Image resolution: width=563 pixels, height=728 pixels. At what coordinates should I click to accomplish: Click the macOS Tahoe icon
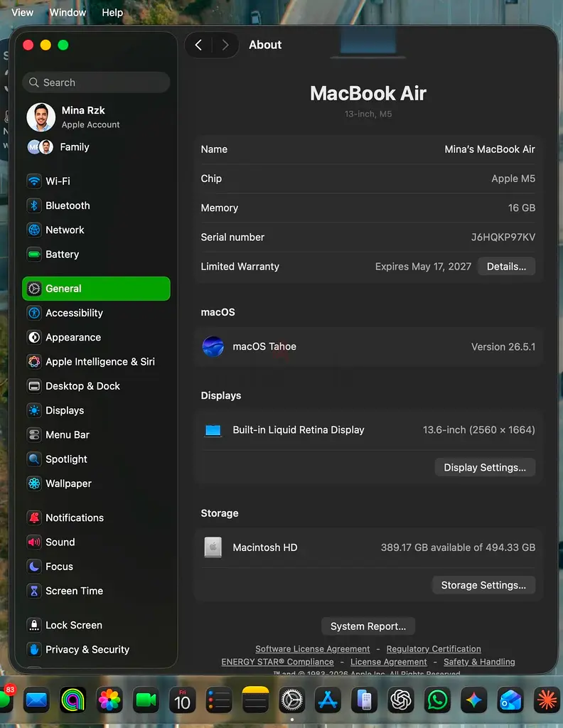click(x=213, y=346)
